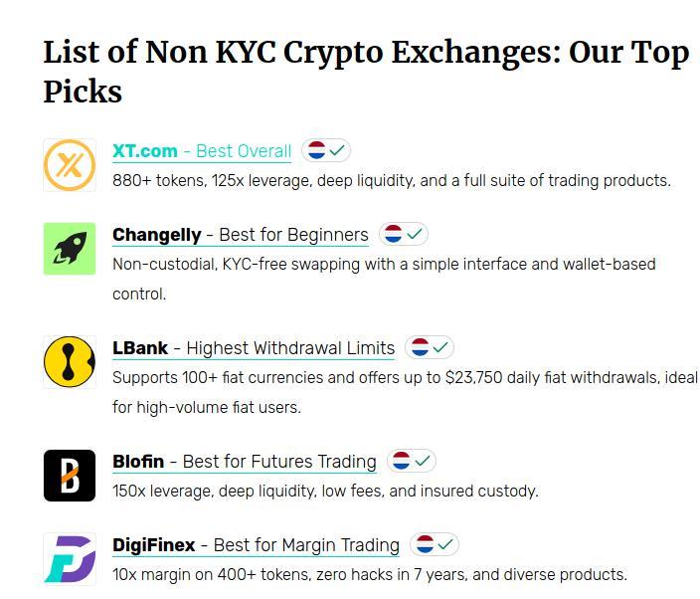Image resolution: width=700 pixels, height=599 pixels.
Task: Click the Blofin black B logo
Action: pyautogui.click(x=70, y=476)
